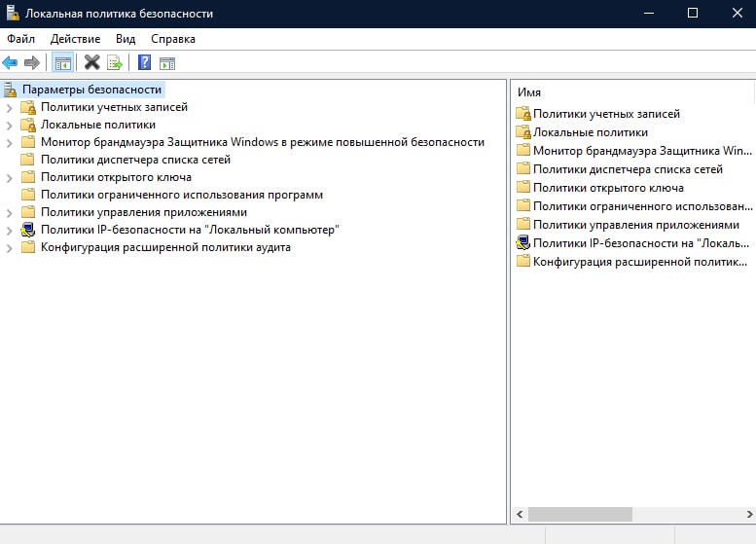Select Политики ограниченного использован... in right list
Screen dimensions: 756x544
[643, 206]
